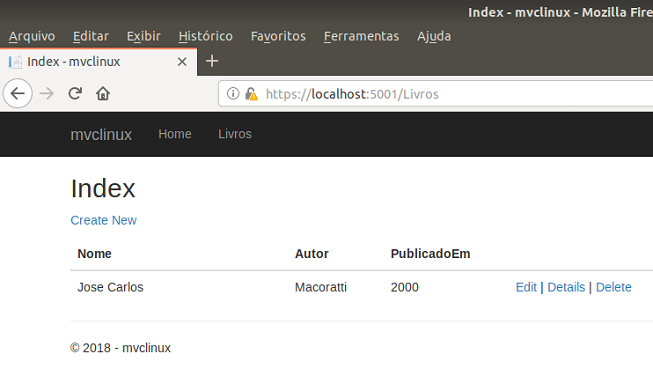Screen dimensions: 653x391
Task: View Details of Jose Carlos record
Action: [566, 287]
